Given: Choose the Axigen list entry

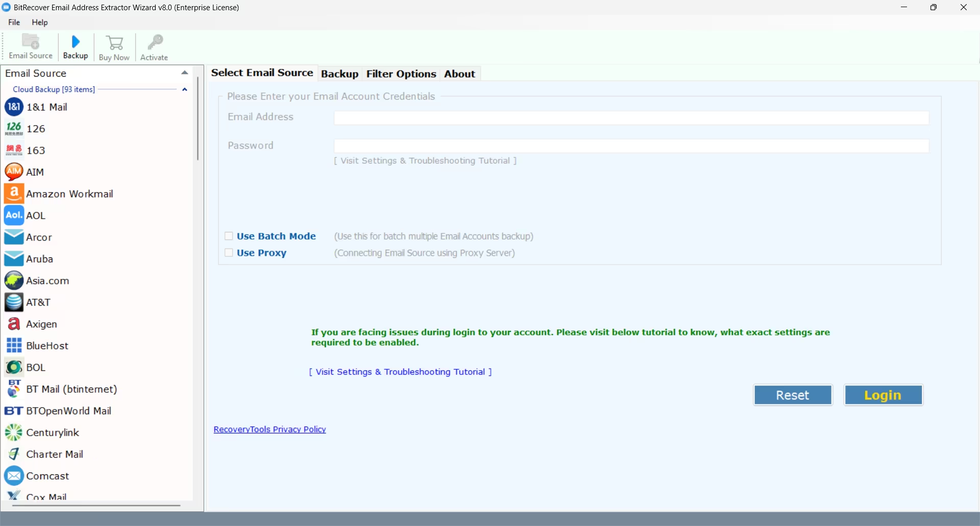Looking at the screenshot, I should coord(41,324).
